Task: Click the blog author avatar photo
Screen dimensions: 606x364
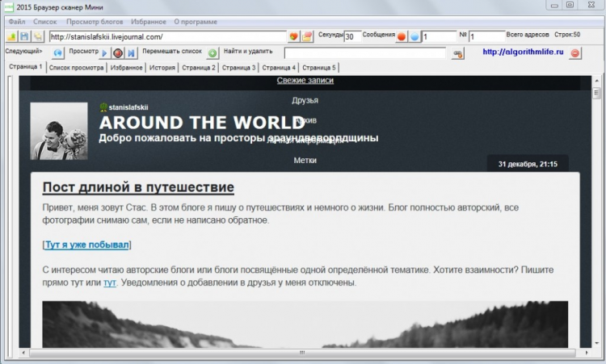Action: (x=59, y=131)
